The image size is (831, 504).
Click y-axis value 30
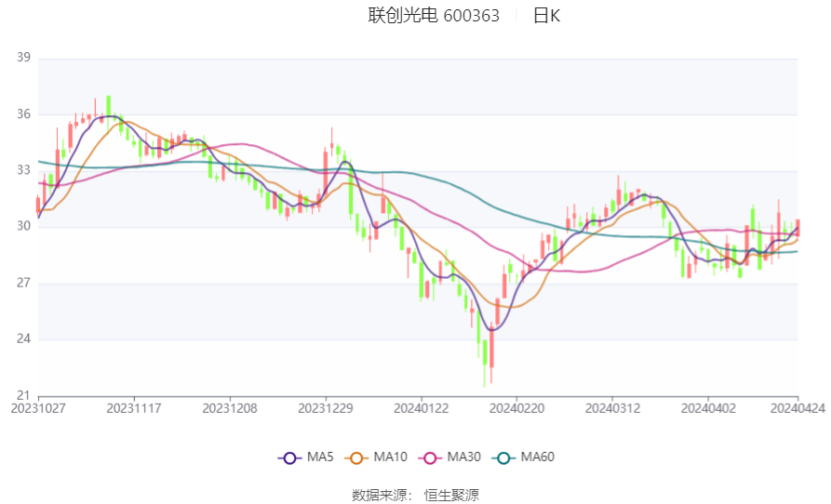[x=23, y=226]
